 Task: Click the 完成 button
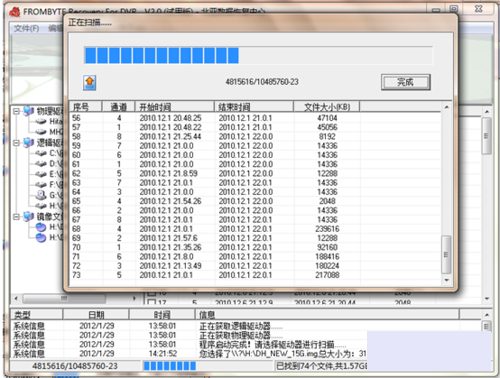point(406,82)
